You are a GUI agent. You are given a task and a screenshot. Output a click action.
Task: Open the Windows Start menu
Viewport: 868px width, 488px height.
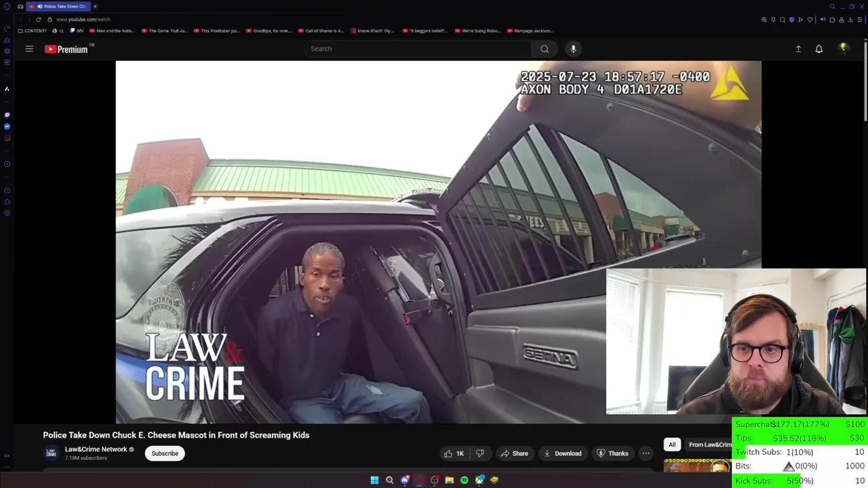[374, 480]
